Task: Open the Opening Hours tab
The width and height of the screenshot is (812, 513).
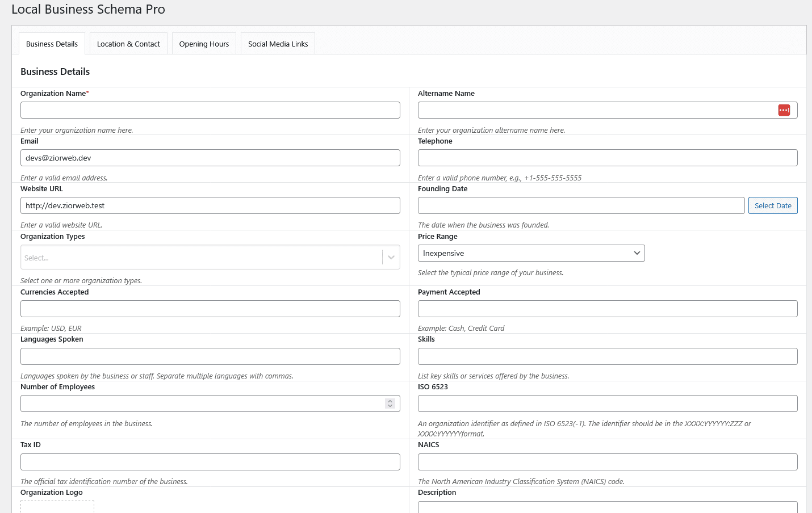Action: tap(204, 44)
